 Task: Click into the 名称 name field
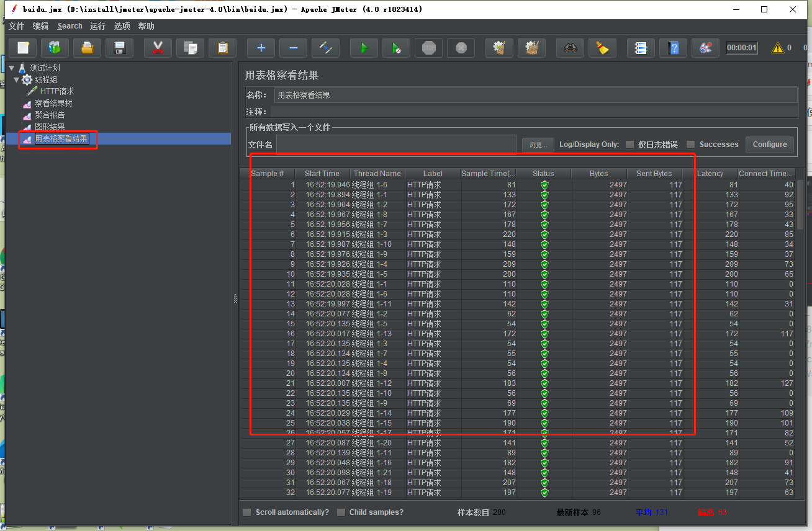coord(536,95)
